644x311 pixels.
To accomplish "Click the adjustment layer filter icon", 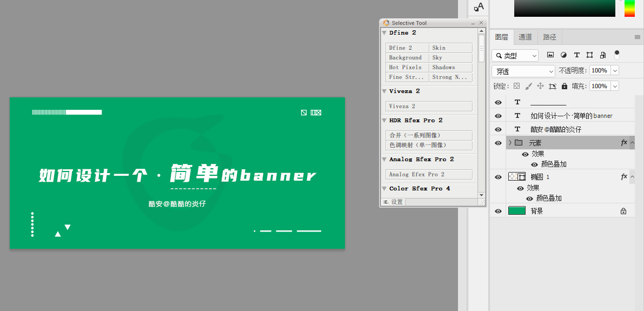I will pyautogui.click(x=563, y=55).
